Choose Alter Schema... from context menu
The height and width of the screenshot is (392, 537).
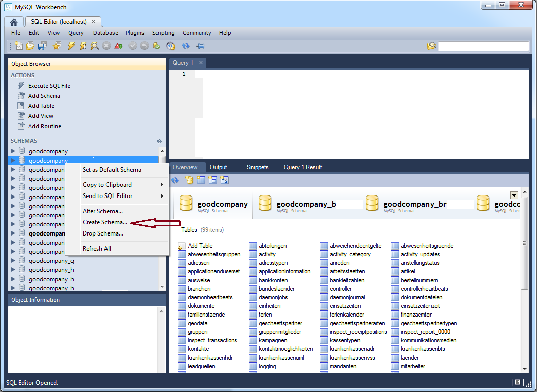coord(117,211)
